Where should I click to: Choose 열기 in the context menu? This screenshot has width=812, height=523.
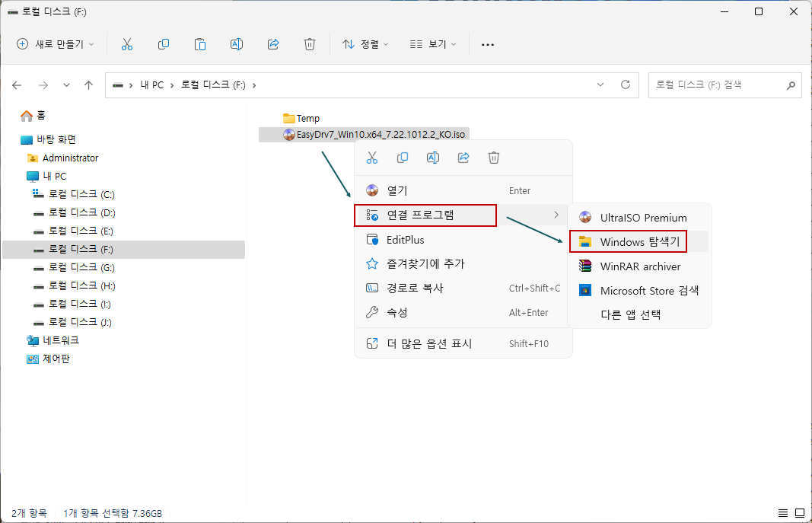[x=463, y=190]
